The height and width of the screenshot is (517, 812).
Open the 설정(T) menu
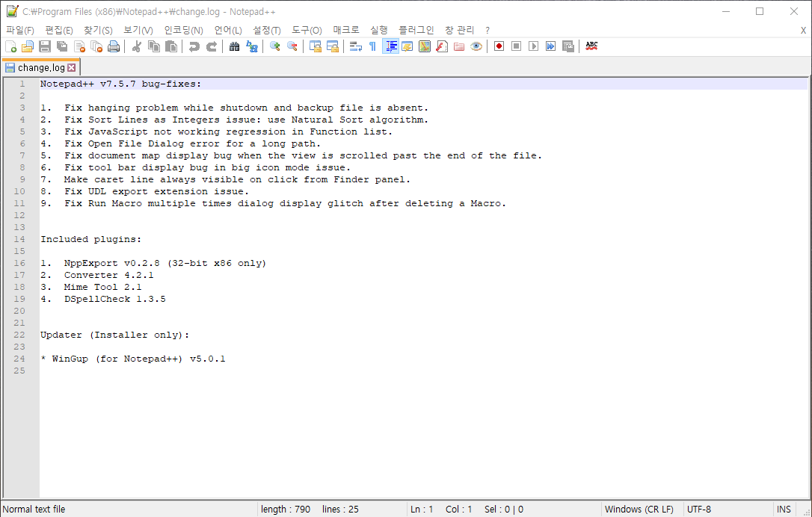[267, 31]
